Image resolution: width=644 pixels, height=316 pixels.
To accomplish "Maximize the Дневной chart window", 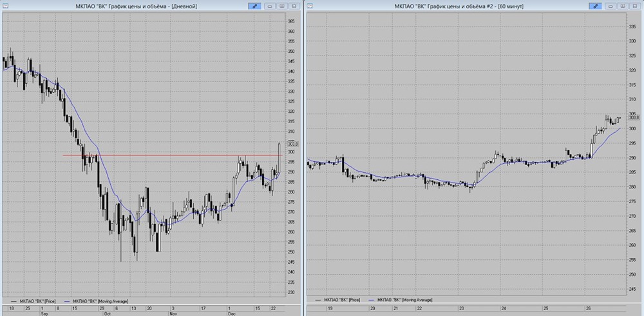I will coord(282,6).
